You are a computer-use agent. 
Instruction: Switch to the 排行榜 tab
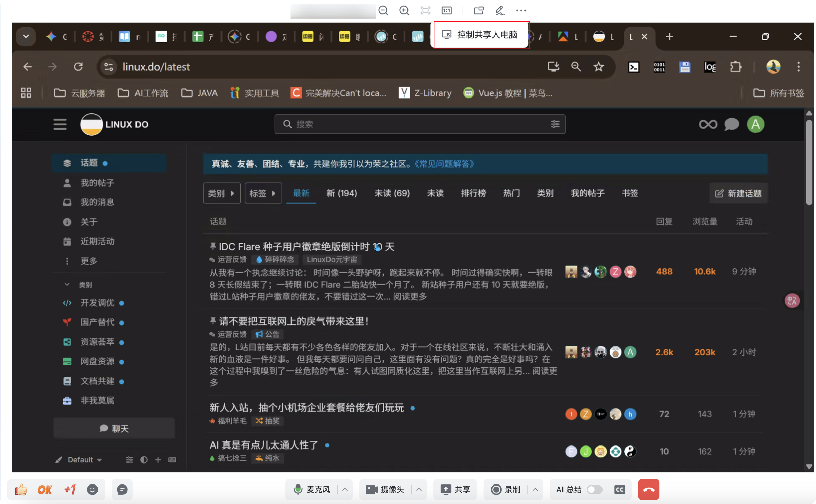pos(473,193)
